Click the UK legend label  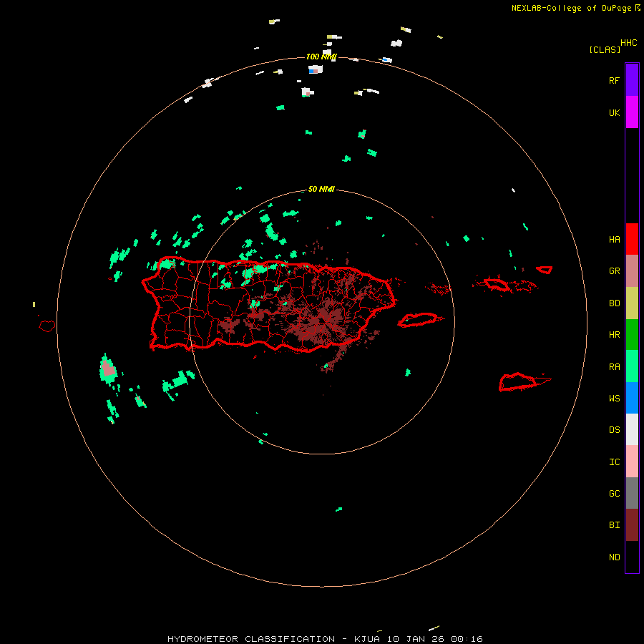click(614, 112)
